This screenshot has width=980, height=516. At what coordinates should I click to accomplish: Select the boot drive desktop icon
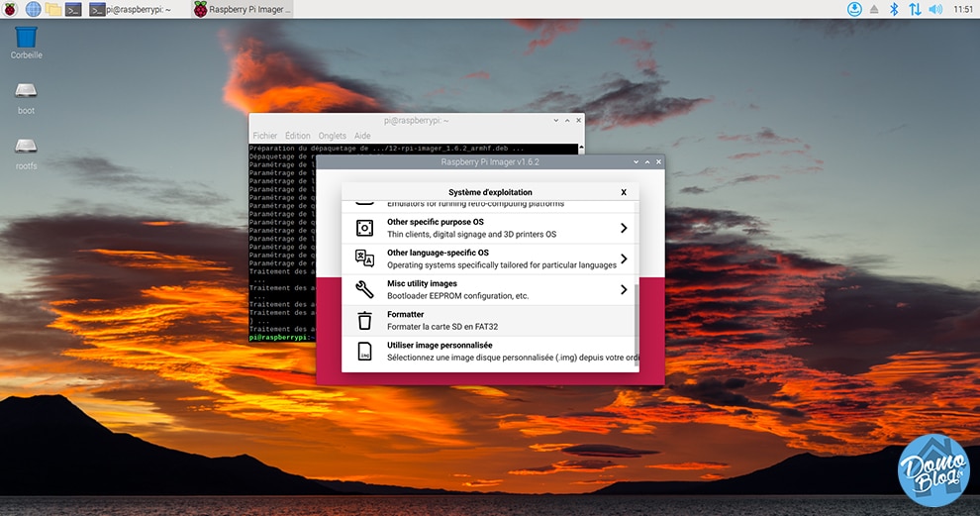point(27,99)
